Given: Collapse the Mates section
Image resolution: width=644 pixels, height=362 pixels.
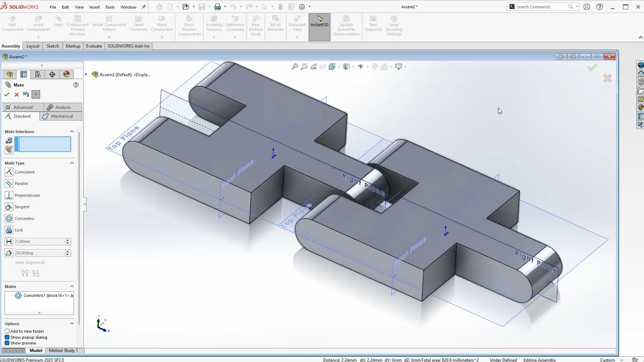Looking at the screenshot, I should [x=71, y=287].
